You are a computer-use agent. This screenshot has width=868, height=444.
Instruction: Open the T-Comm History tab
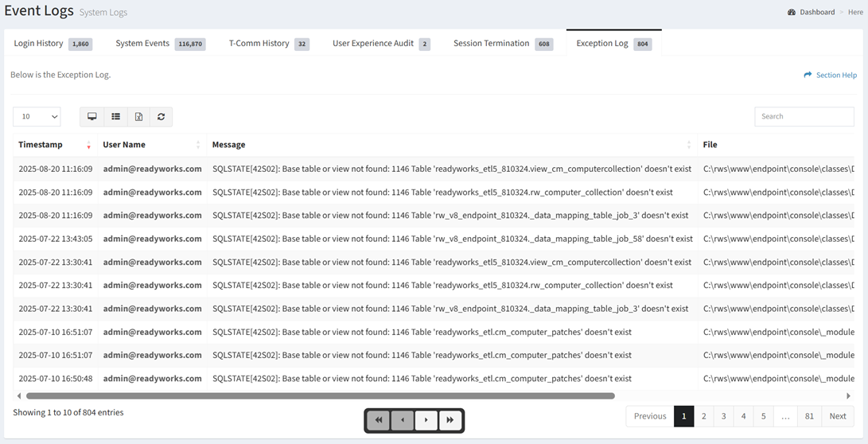tap(269, 43)
